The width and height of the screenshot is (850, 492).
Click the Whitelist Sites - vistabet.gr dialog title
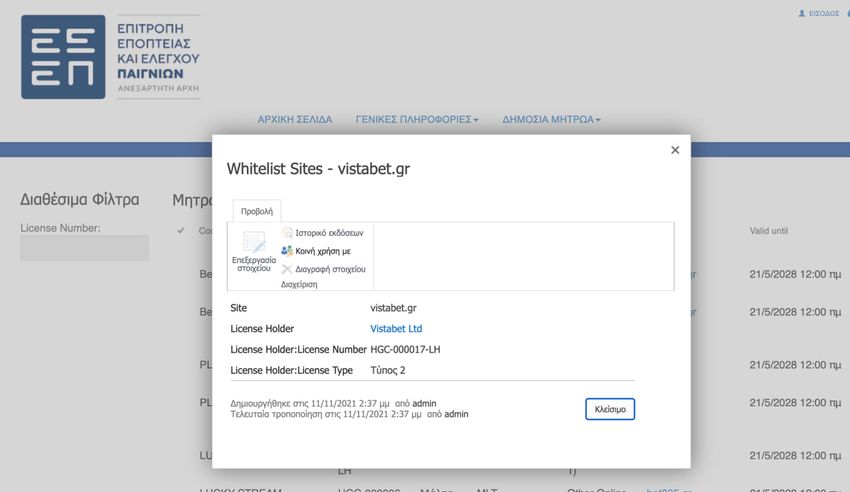(x=318, y=169)
